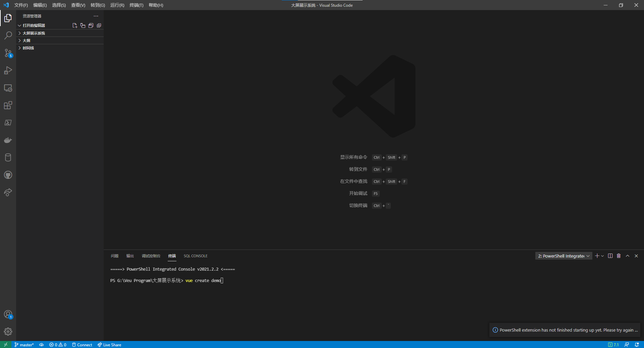Select the 终端 terminal tab
Image resolution: width=644 pixels, height=348 pixels.
pos(172,256)
